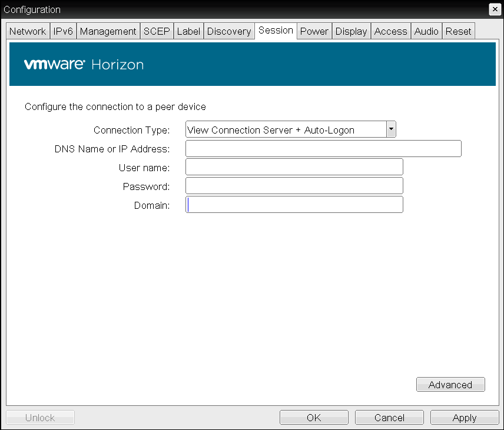504x430 pixels.
Task: Click the 'DNS Name or IP Address:' label
Action: click(112, 149)
